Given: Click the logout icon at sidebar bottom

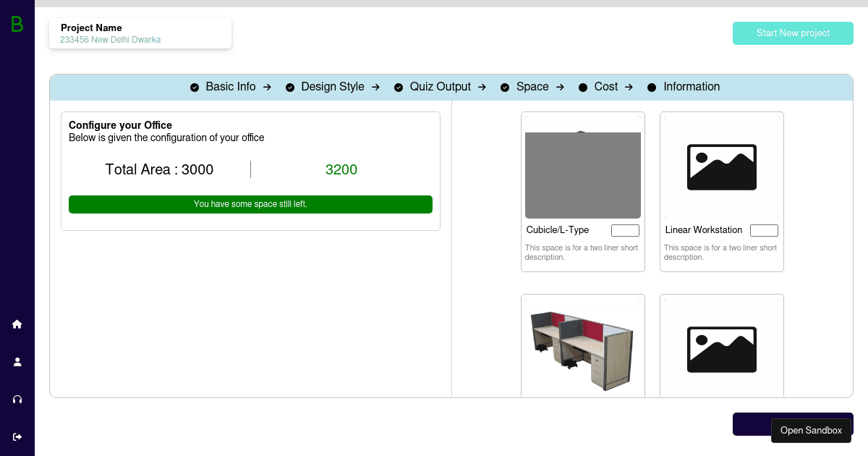Looking at the screenshot, I should pos(17,436).
